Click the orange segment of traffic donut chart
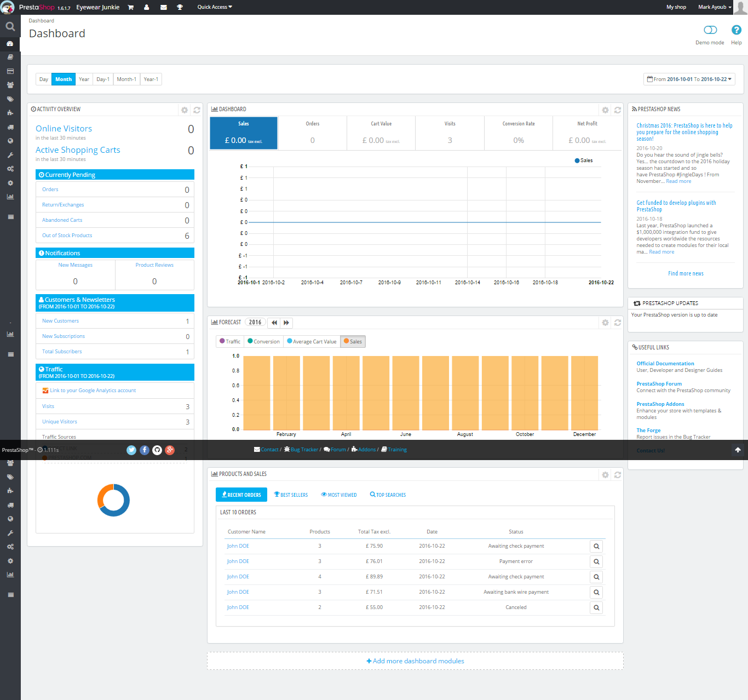Screen dimensions: 748x700 103,493
